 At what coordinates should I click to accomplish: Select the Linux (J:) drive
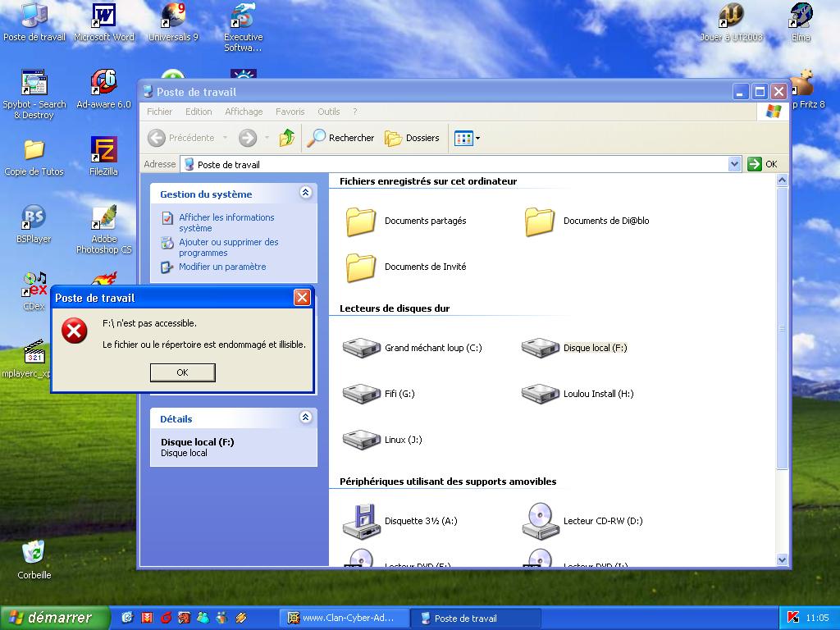click(382, 440)
